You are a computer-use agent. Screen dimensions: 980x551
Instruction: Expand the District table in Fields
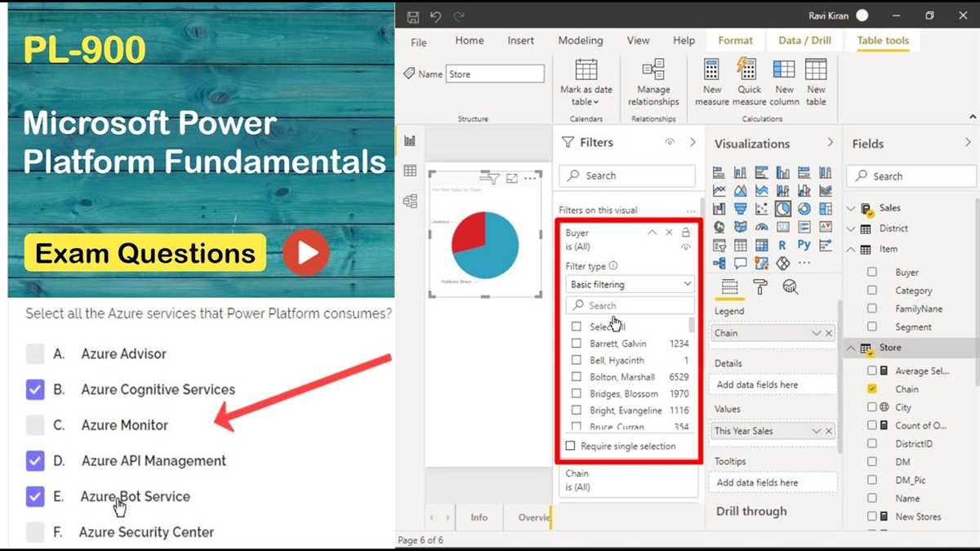coord(851,229)
